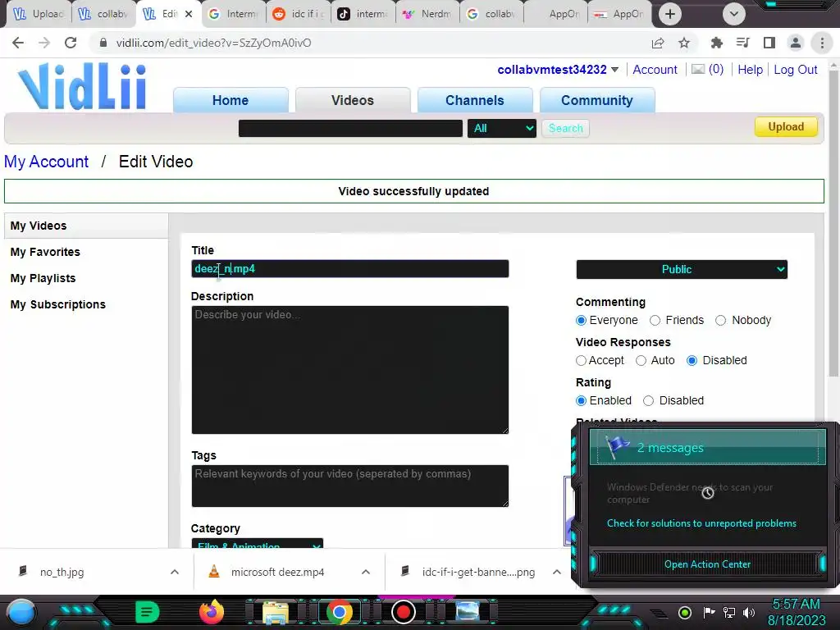The height and width of the screenshot is (630, 840).
Task: Open the Public privacy dropdown
Action: pos(682,269)
